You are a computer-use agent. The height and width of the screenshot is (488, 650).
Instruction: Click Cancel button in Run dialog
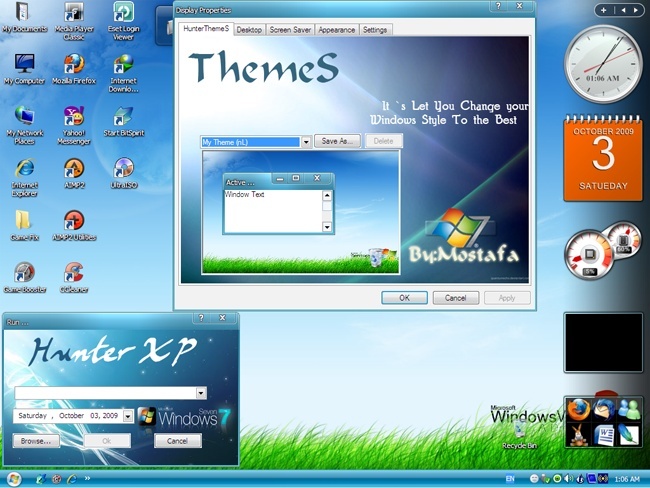tap(177, 441)
